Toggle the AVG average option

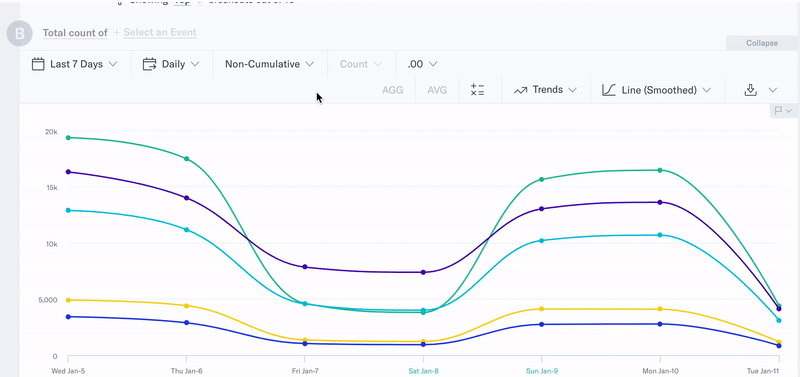pos(437,90)
